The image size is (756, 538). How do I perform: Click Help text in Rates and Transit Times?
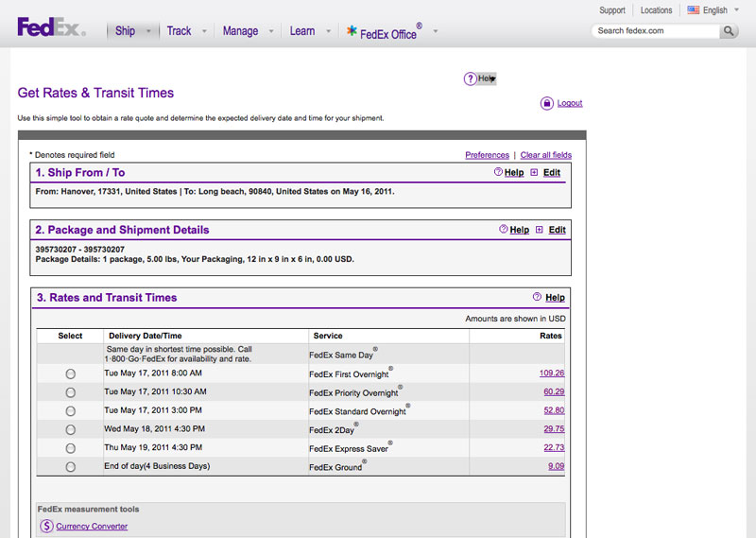[555, 298]
